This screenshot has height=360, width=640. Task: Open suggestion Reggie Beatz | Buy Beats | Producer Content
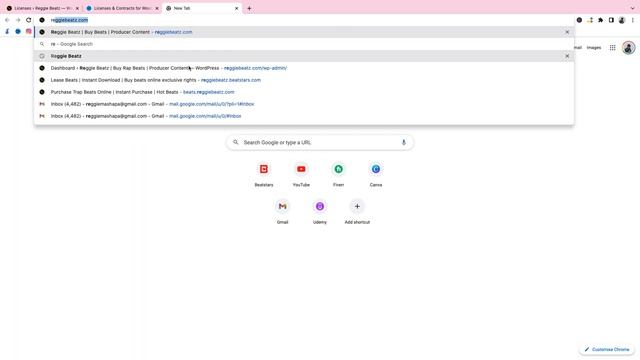304,32
